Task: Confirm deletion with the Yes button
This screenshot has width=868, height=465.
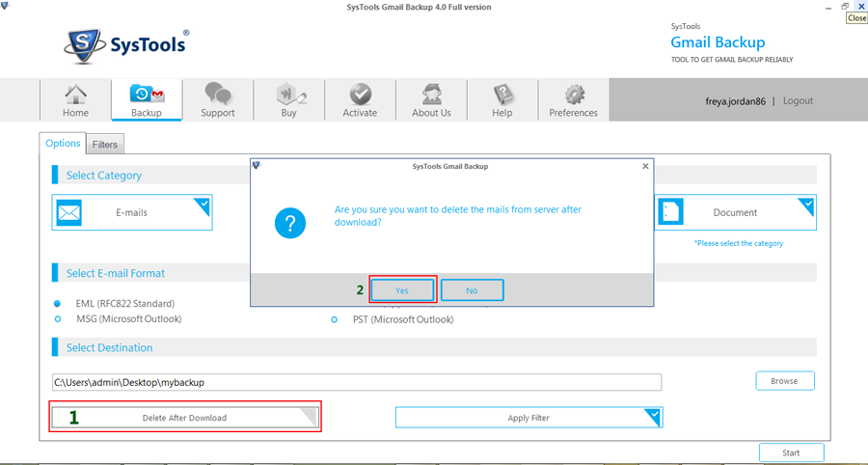Action: tap(402, 290)
